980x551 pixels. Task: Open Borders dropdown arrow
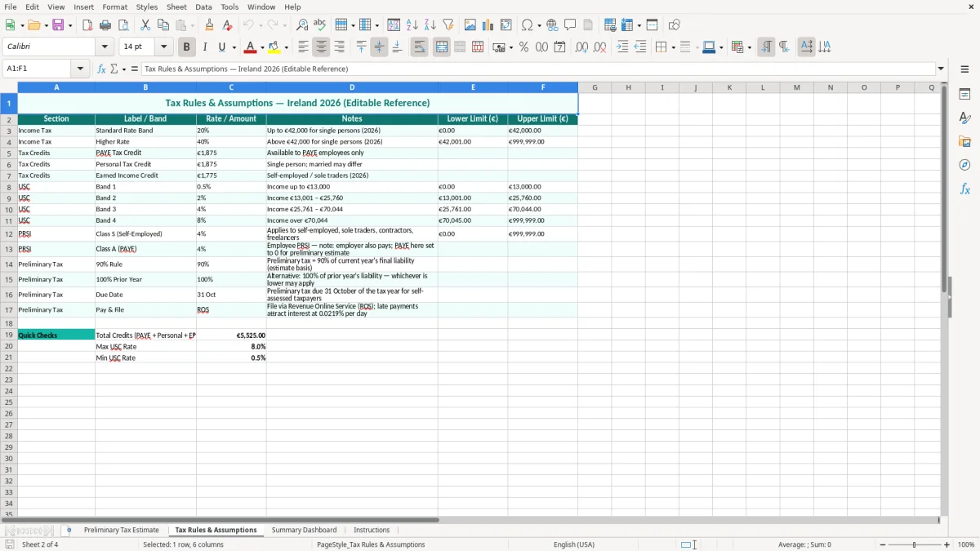[673, 47]
